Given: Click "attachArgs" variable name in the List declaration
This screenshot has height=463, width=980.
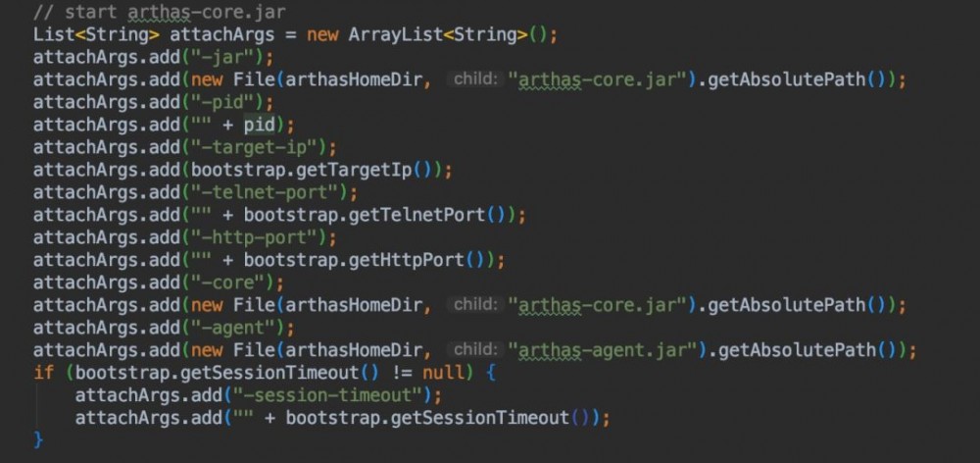Looking at the screenshot, I should pos(221,34).
